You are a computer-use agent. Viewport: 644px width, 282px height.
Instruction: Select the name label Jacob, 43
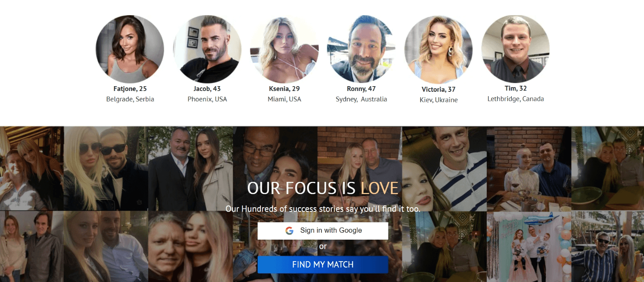207,89
